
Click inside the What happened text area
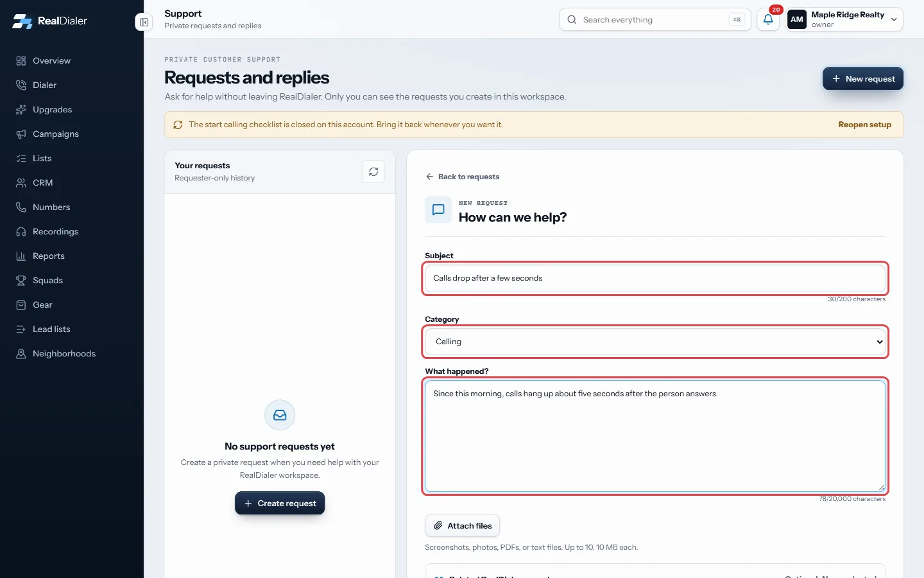(655, 436)
